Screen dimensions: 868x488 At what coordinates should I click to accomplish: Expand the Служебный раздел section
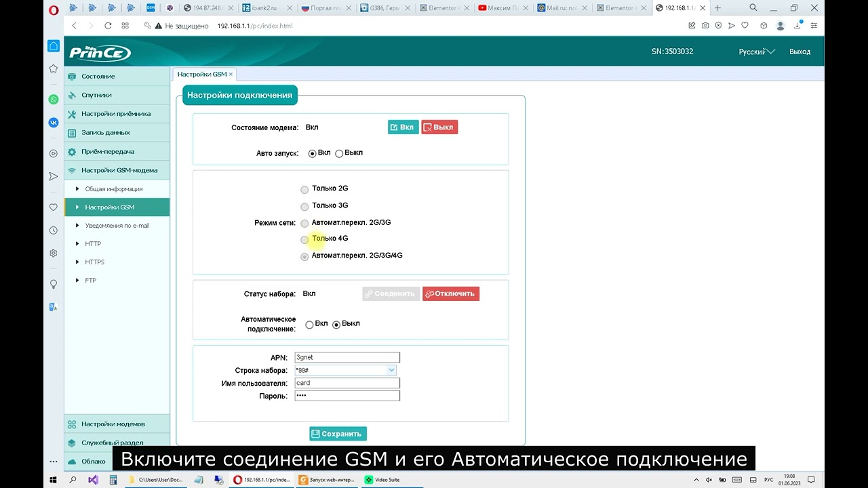[117, 443]
